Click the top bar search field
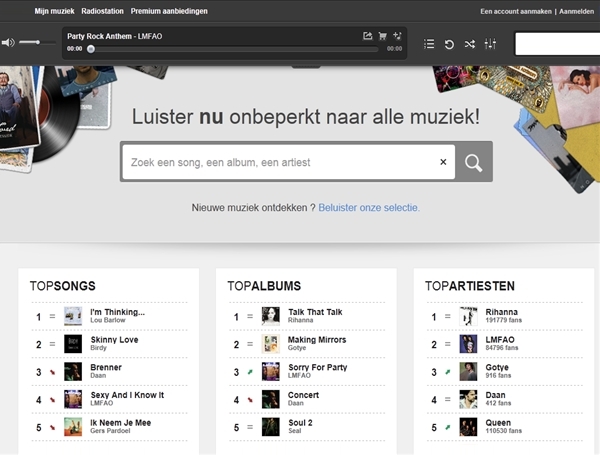The width and height of the screenshot is (600, 455). tap(558, 44)
